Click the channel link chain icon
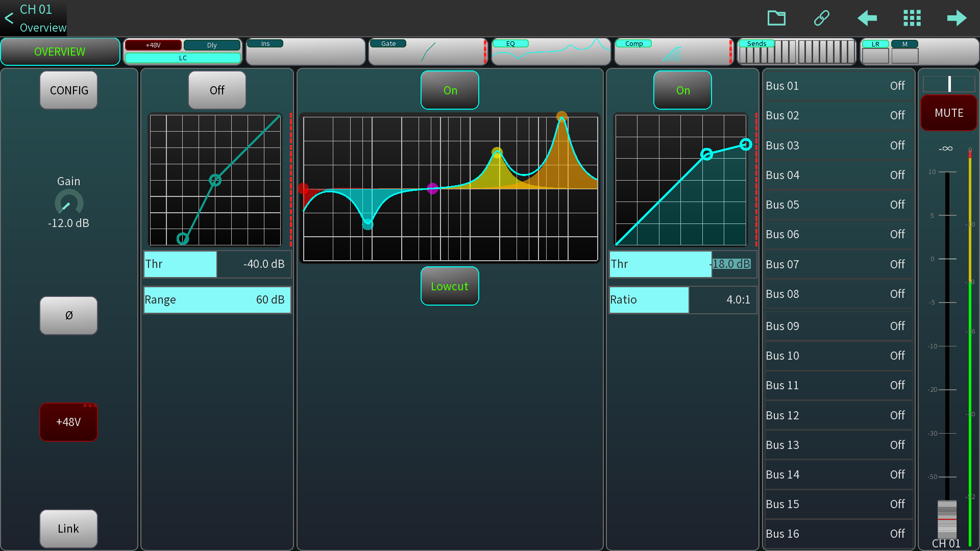This screenshot has width=980, height=551. pos(821,18)
